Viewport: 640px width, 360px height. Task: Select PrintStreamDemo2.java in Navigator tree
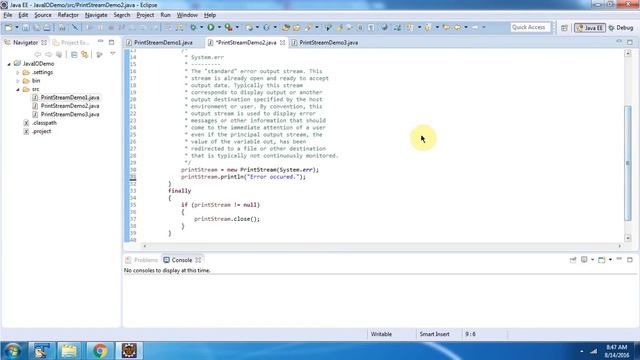pos(70,106)
